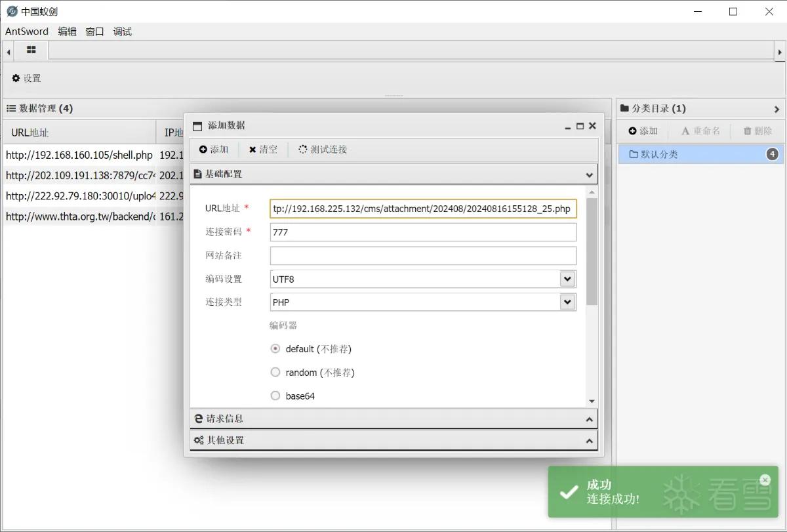This screenshot has width=787, height=532.
Task: Open the 窗口 menu
Action: (x=94, y=31)
